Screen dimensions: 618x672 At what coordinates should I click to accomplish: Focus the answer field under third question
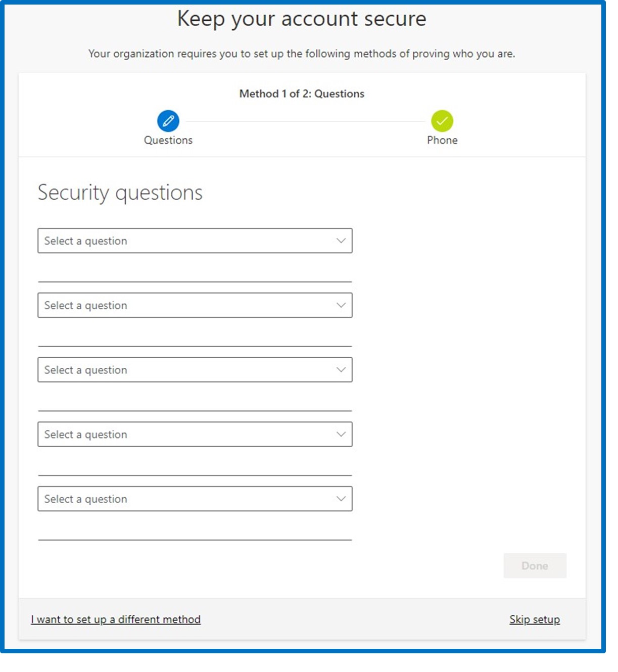click(x=195, y=401)
